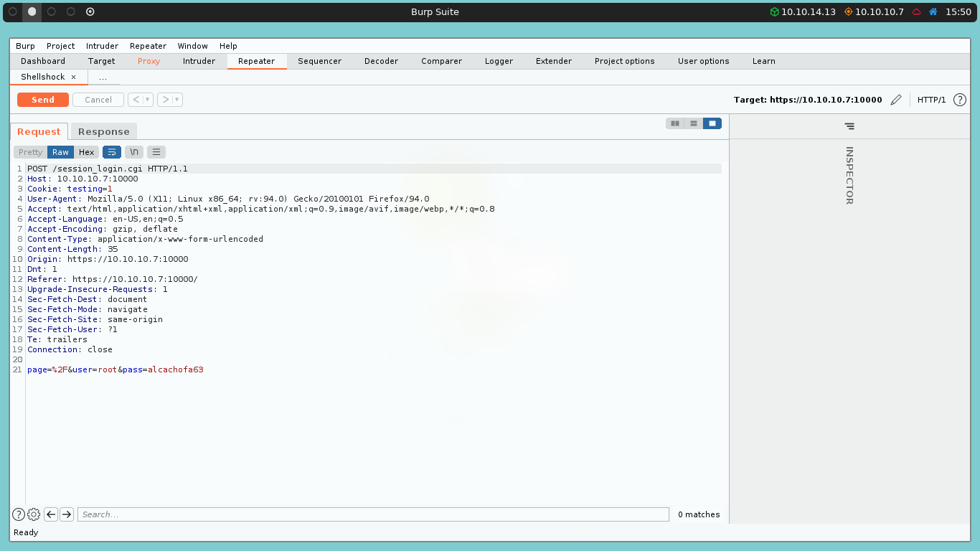Click the Cookie: testing=1 header line
Screen dimensions: 980x551
coord(70,189)
